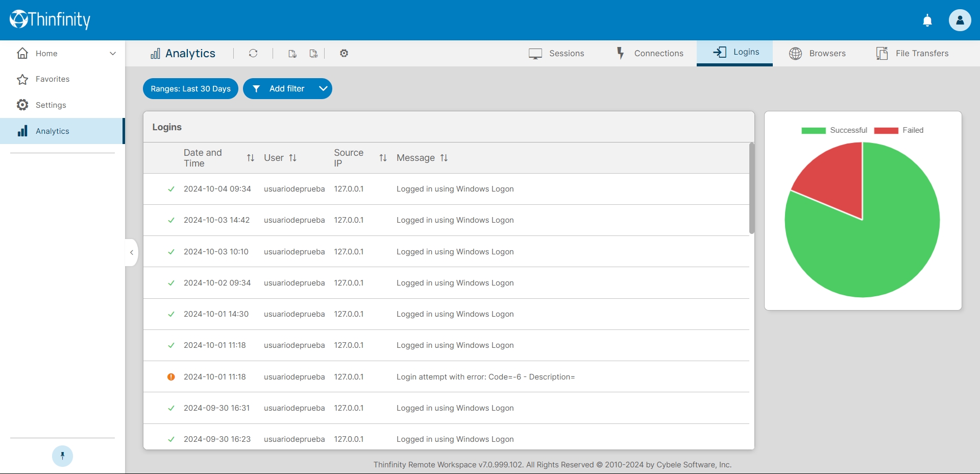Open Settings in the sidebar
The height and width of the screenshot is (474, 980).
click(x=51, y=105)
